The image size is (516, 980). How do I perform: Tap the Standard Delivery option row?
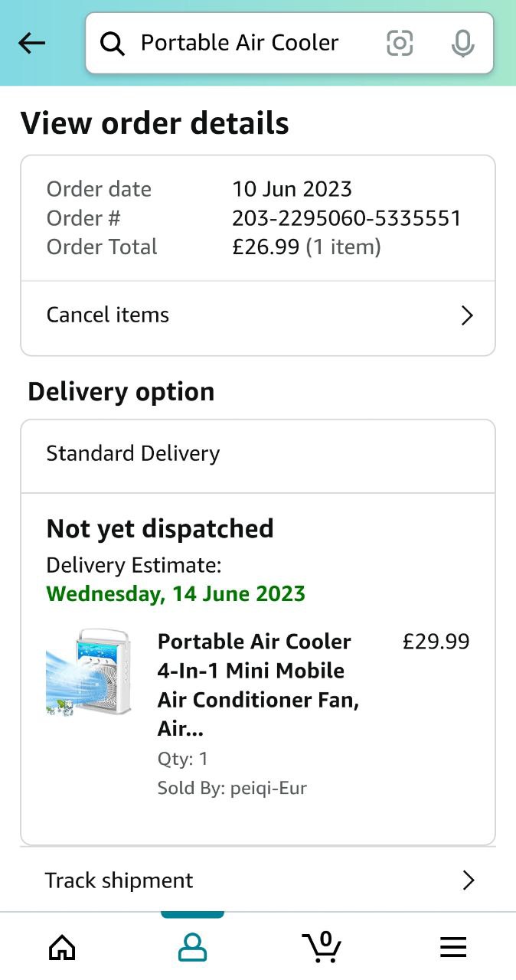[x=257, y=454]
